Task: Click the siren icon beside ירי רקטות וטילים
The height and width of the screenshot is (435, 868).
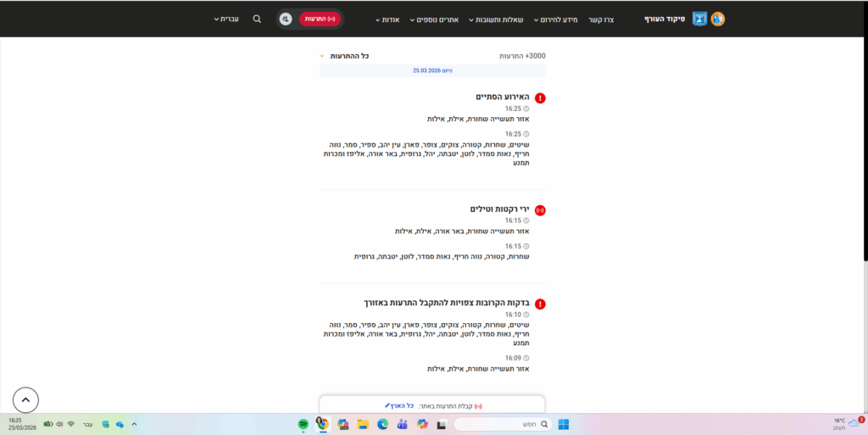Action: (x=540, y=209)
